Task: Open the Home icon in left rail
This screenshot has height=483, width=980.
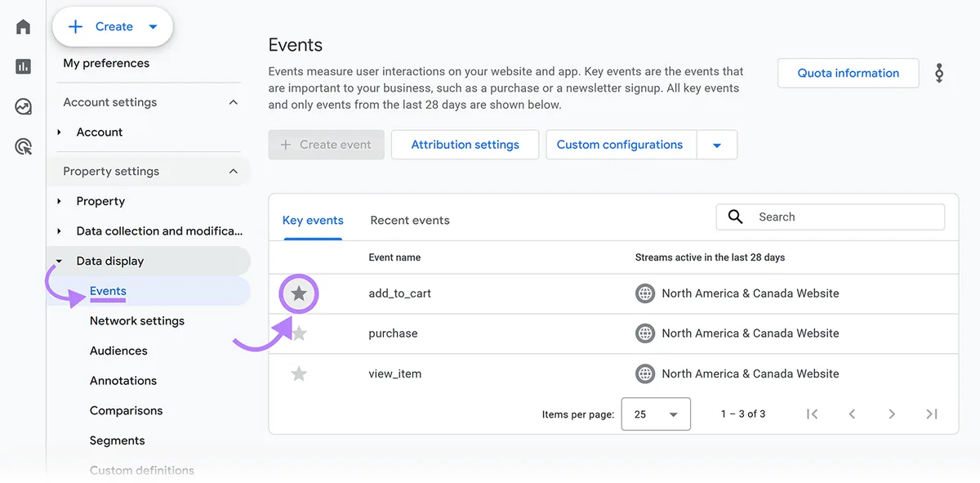Action: [24, 27]
